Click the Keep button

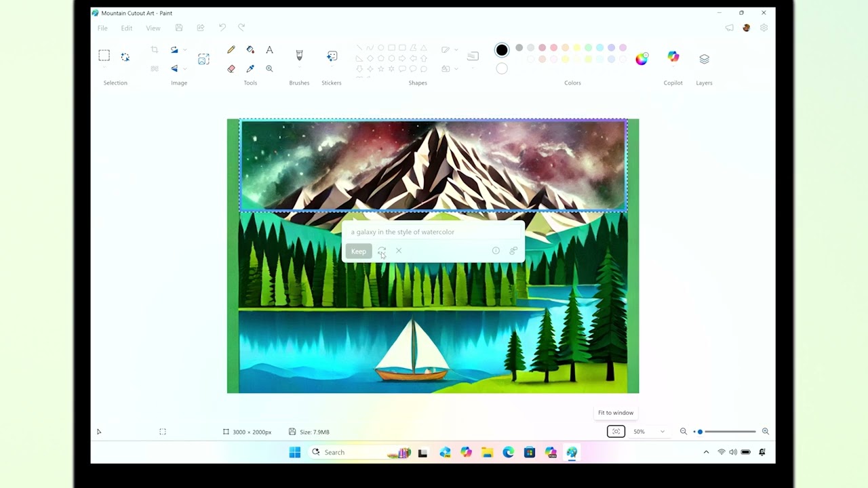pos(358,251)
